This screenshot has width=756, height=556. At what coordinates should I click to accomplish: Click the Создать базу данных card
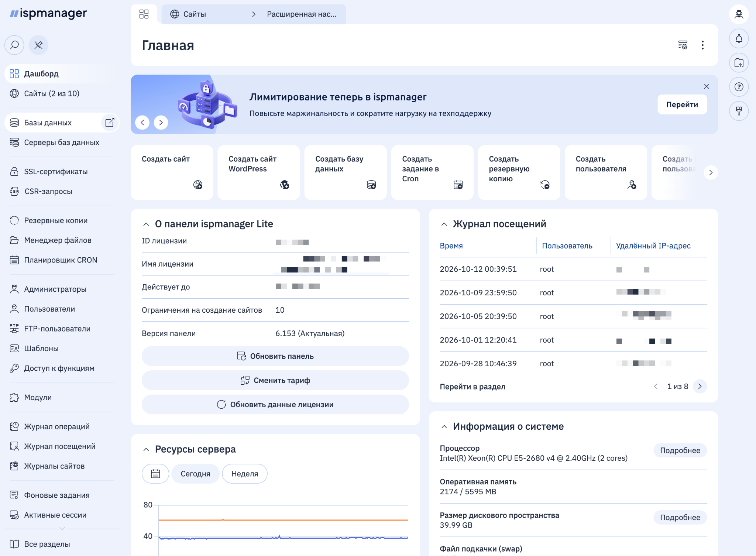[345, 172]
